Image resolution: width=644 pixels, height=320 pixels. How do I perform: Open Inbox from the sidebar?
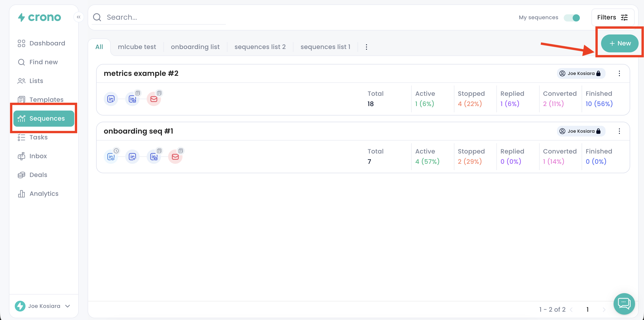(x=38, y=156)
